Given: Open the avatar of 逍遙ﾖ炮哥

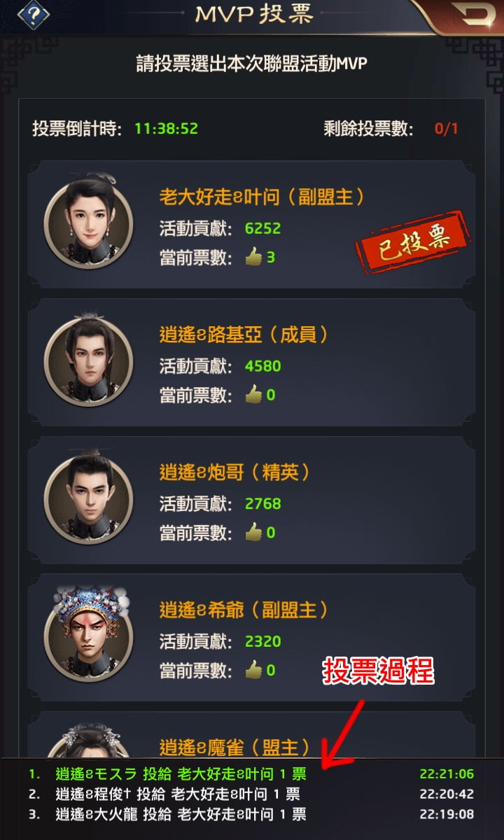Looking at the screenshot, I should pos(87,498).
